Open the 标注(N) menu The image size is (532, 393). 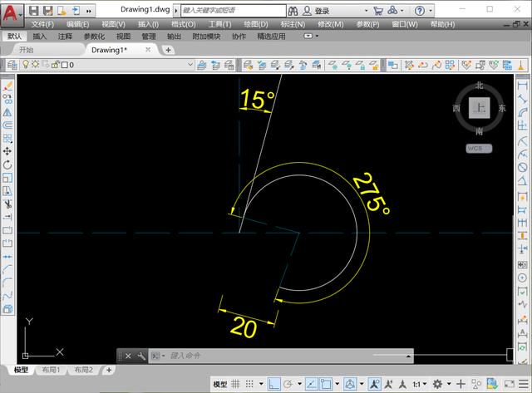pyautogui.click(x=293, y=24)
